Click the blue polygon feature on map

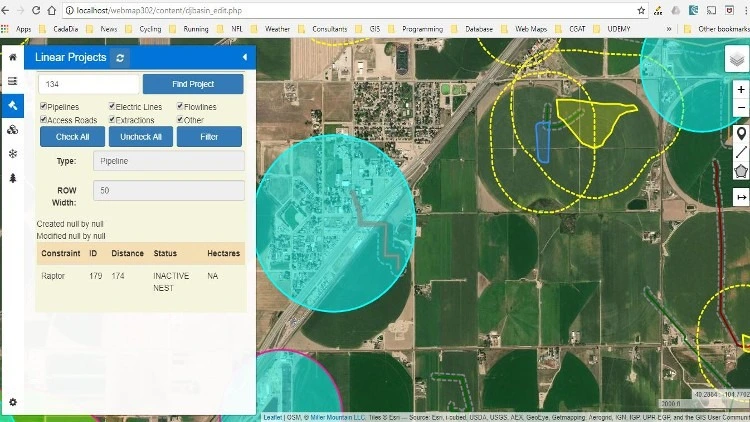542,142
